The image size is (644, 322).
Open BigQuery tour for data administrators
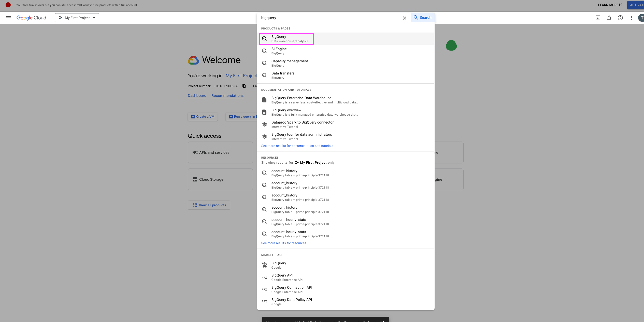346,136
